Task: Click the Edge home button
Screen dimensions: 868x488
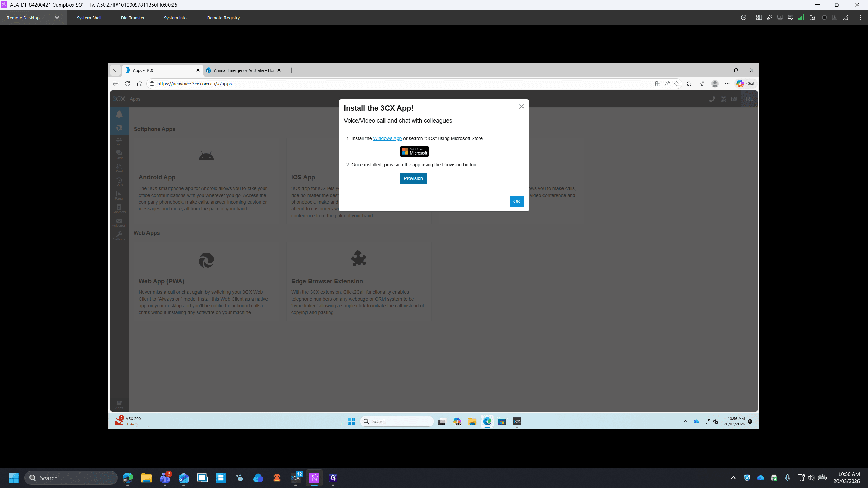Action: [x=140, y=84]
